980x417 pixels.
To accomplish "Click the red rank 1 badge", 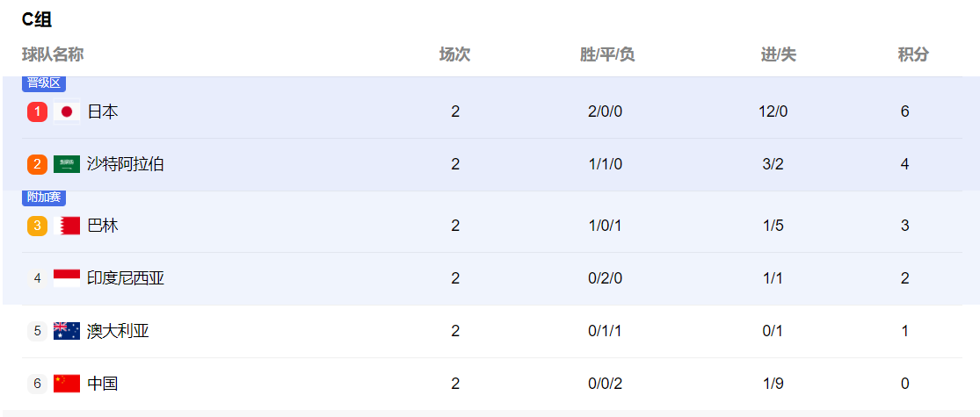I will [x=38, y=111].
